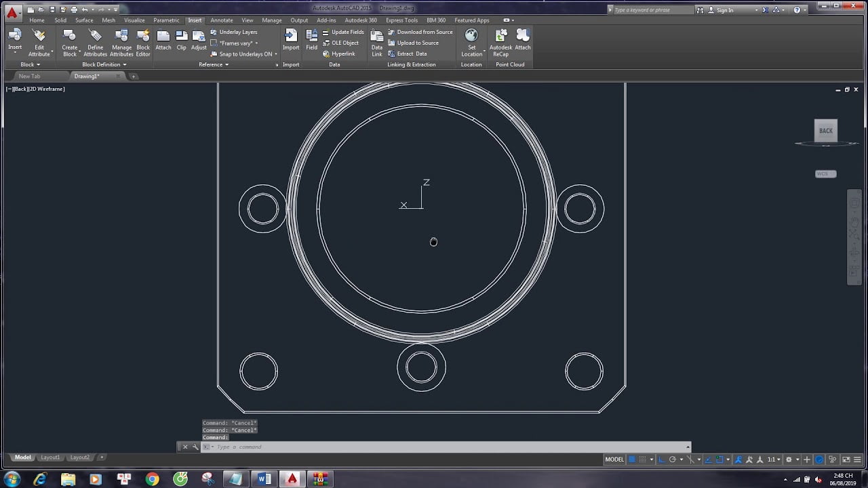The height and width of the screenshot is (488, 868).
Task: Open the Block Editor
Action: [142, 41]
